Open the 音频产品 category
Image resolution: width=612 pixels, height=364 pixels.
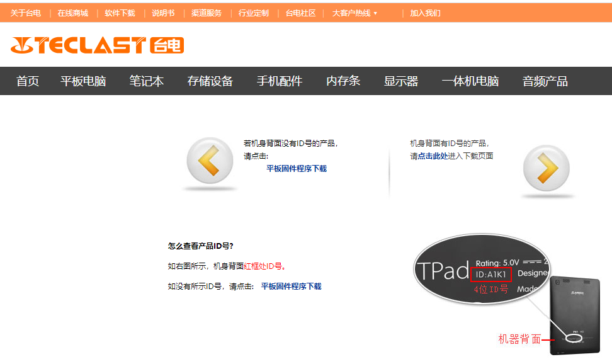pyautogui.click(x=545, y=81)
